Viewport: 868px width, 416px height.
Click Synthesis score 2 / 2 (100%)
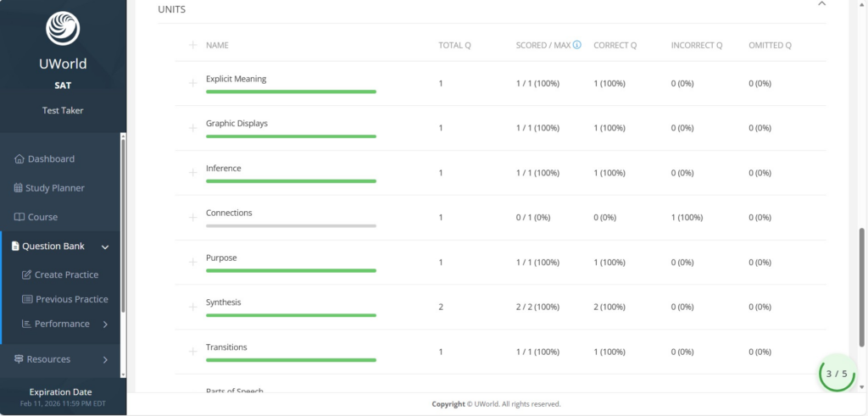[537, 307]
